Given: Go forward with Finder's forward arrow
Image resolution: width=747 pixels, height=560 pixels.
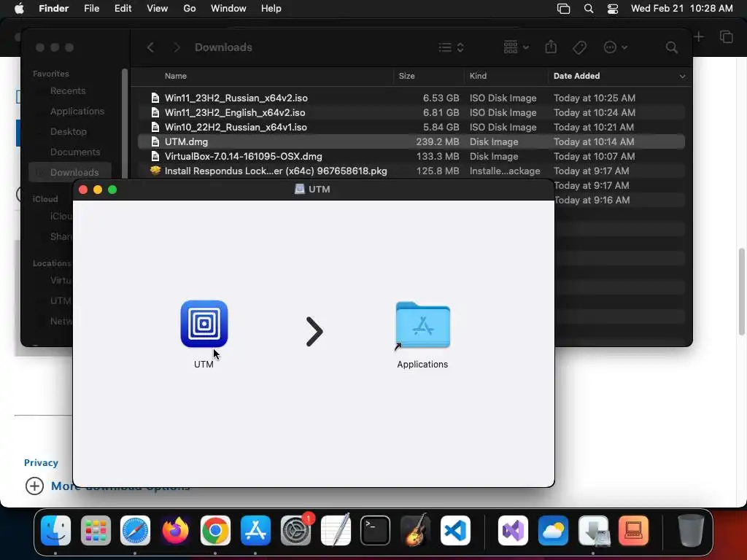Looking at the screenshot, I should click(177, 47).
